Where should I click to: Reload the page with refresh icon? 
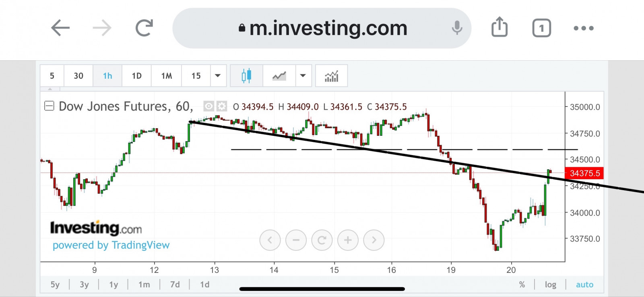pyautogui.click(x=144, y=28)
